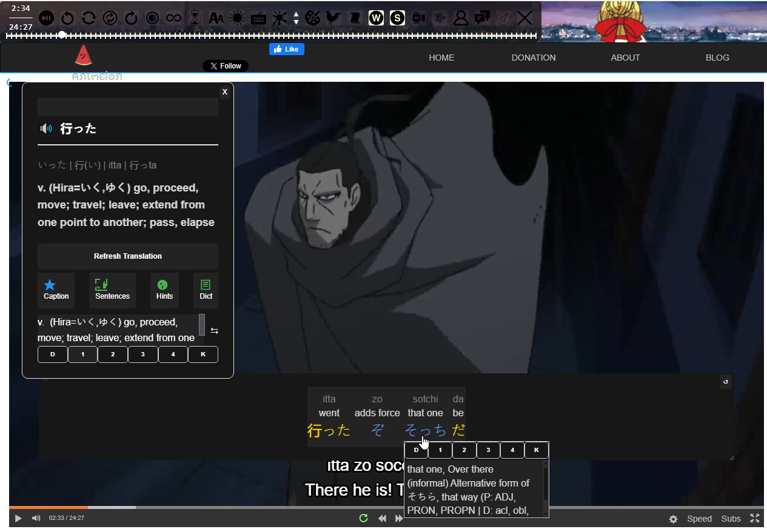This screenshot has height=532, width=767.
Task: Play the video with the player's play button
Action: [x=18, y=519]
